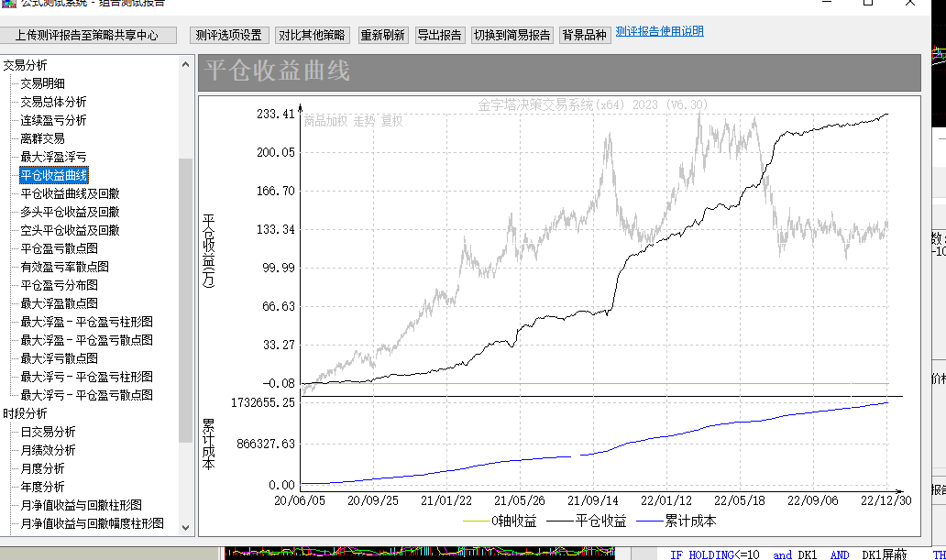This screenshot has height=560, width=946.
Task: Open 月净值收益与回撤柱形图 item
Action: click(x=82, y=505)
